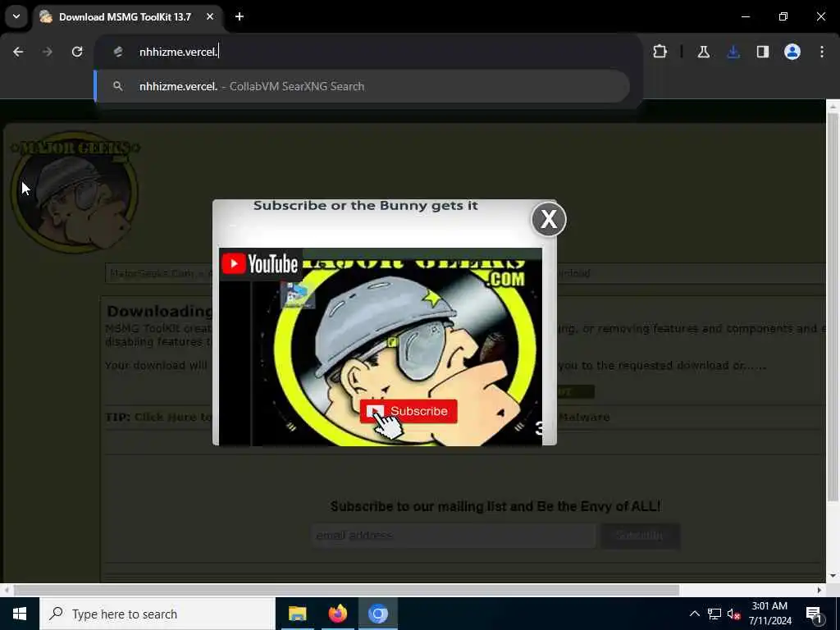The image size is (840, 630).
Task: Open the notification center icon
Action: coord(814,614)
